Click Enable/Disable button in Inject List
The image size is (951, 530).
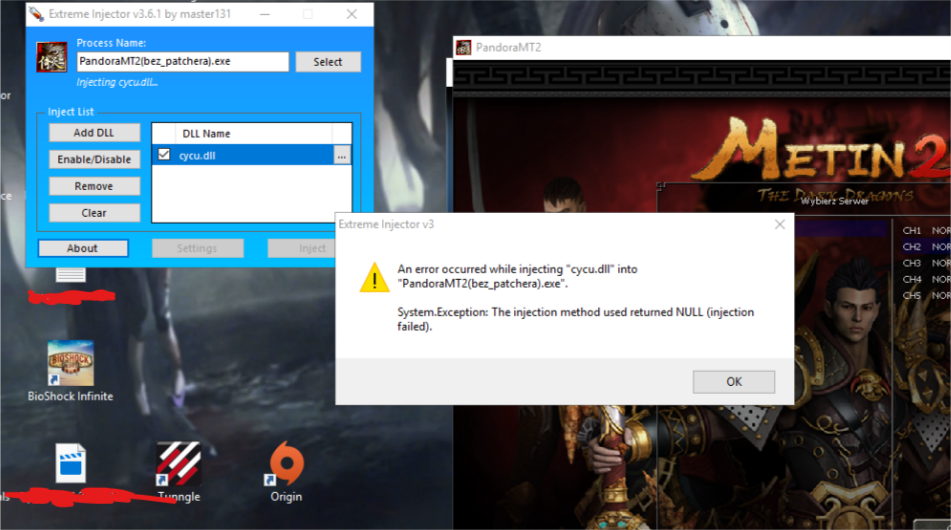94,159
